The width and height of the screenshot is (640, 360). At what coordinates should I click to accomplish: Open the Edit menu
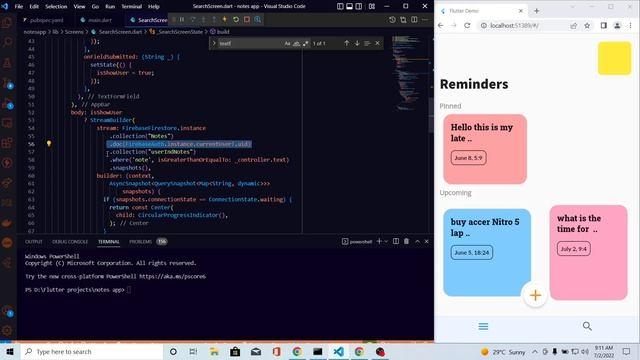coord(34,7)
